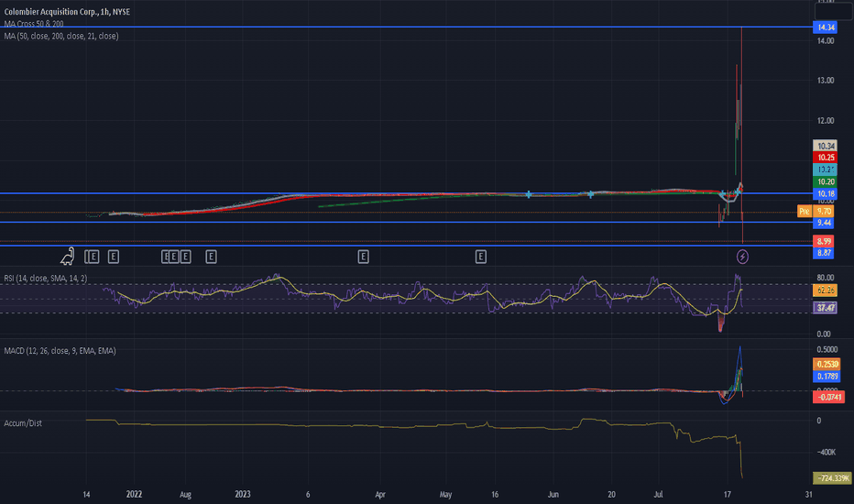The image size is (854, 504).
Task: Select the MA Cross 50 & 200 legend
Action: [34, 24]
